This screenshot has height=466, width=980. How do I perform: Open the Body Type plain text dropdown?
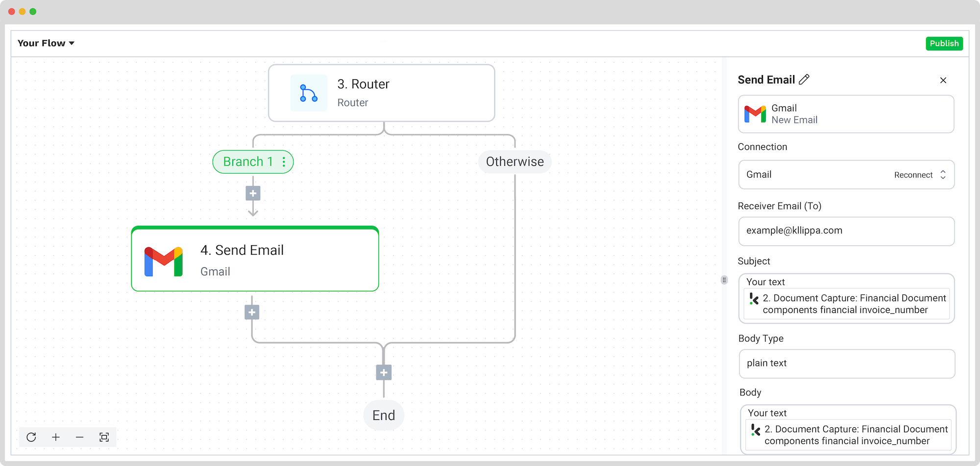[847, 363]
